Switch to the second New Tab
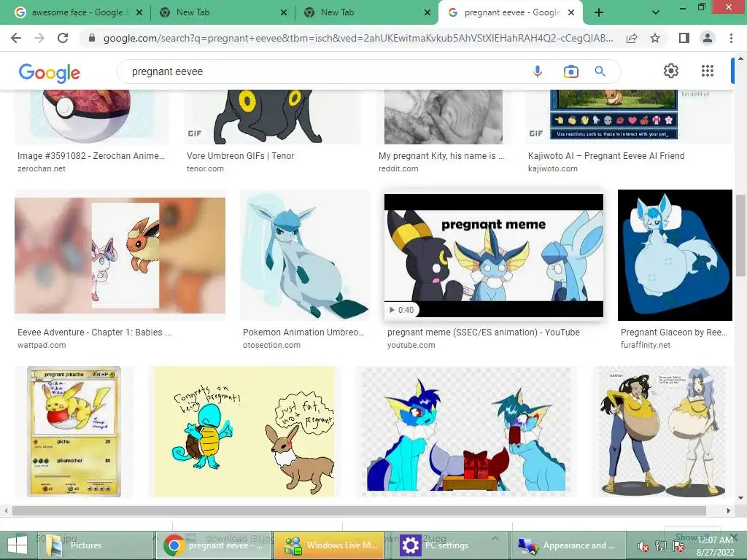This screenshot has height=560, width=747. 367,12
